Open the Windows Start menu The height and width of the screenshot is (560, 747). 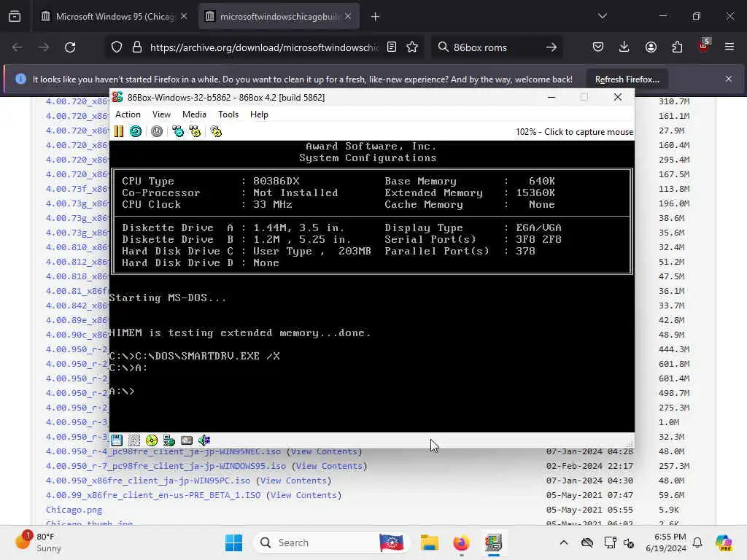(234, 542)
